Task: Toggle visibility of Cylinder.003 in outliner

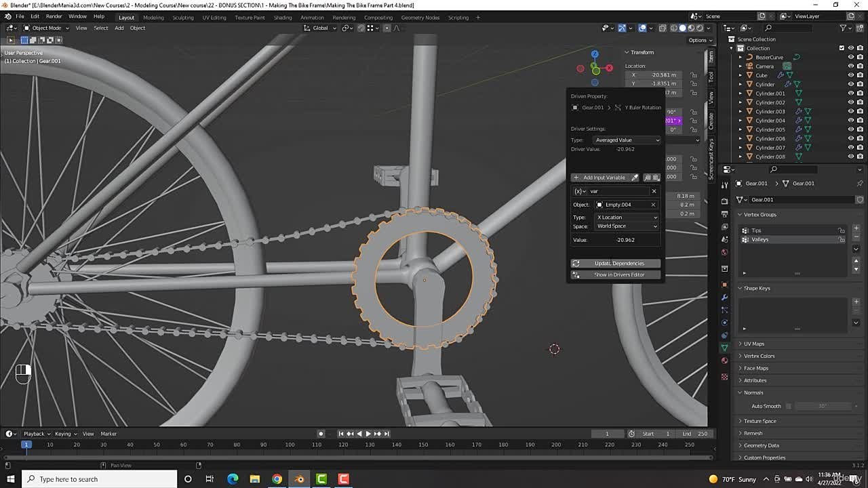Action: pos(851,111)
